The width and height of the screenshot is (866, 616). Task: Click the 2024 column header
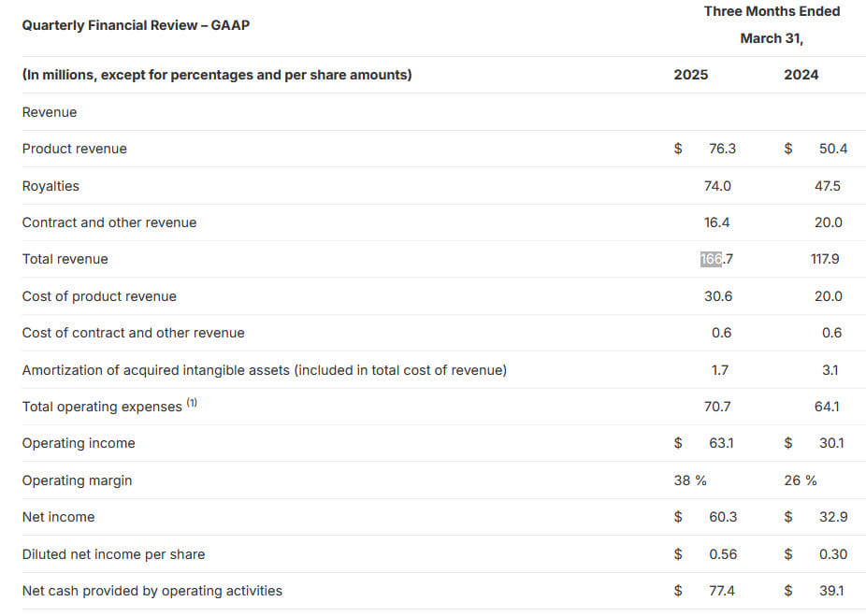pos(801,75)
